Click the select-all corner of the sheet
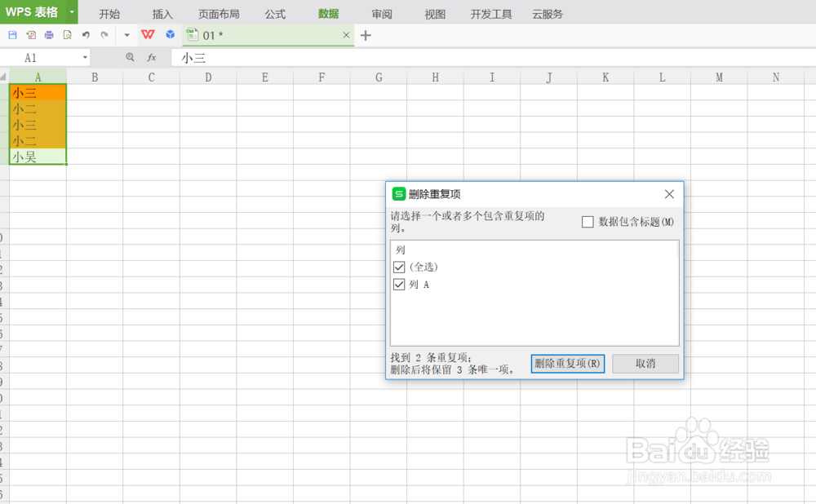 tap(3, 77)
